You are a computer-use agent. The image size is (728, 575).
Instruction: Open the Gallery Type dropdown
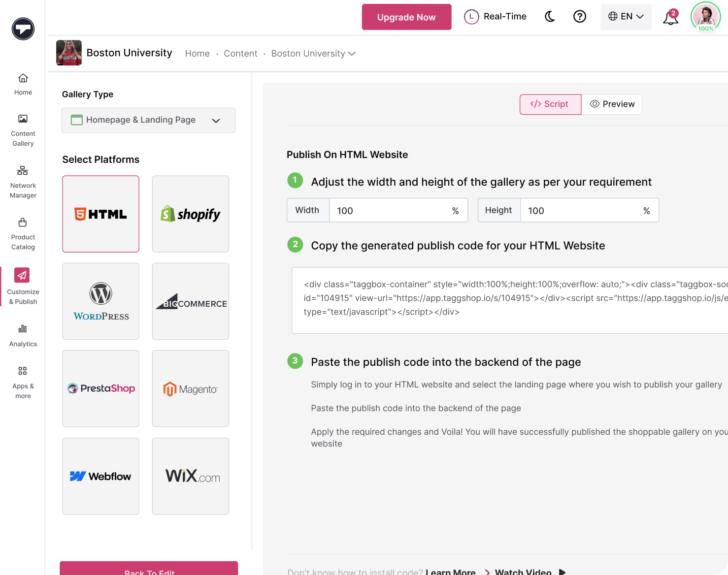[148, 120]
